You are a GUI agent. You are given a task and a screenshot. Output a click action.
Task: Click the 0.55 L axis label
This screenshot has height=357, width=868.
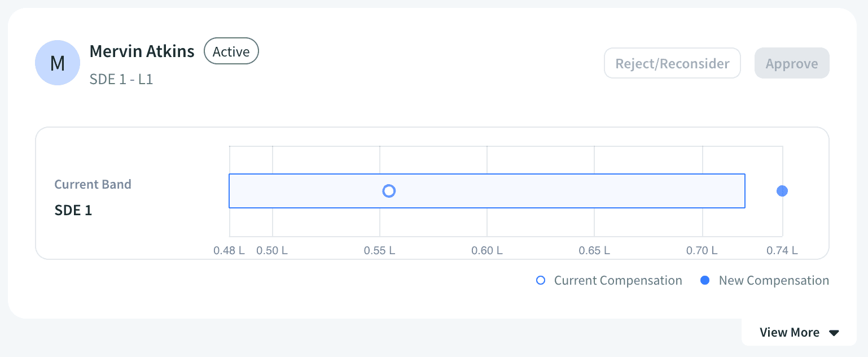379,250
